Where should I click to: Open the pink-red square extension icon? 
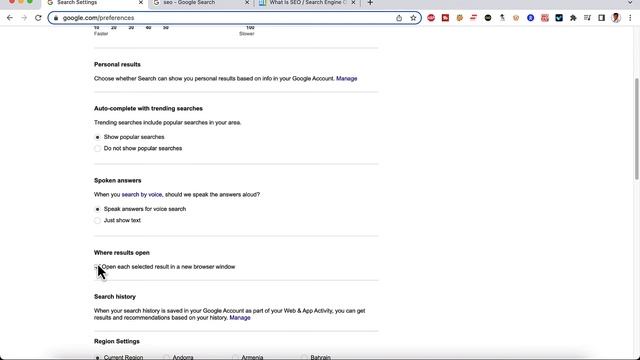(544, 18)
